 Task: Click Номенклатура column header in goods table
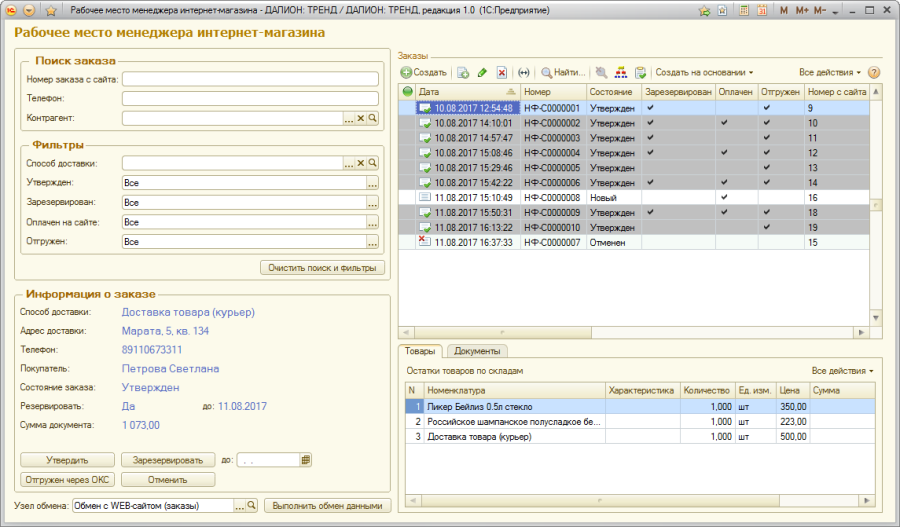[514, 390]
